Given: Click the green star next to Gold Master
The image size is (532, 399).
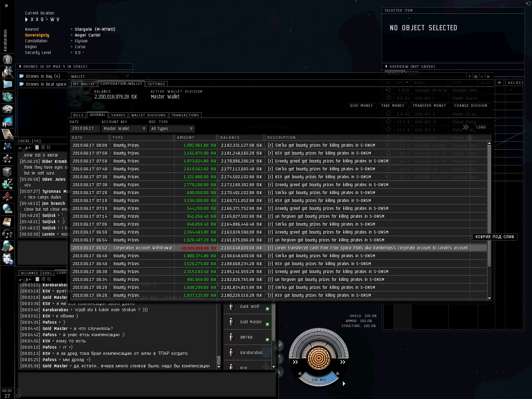Looking at the screenshot, I should click(267, 324).
